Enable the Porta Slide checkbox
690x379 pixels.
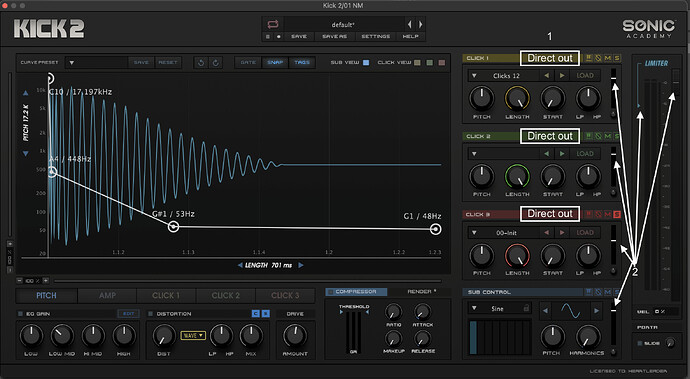coord(640,343)
